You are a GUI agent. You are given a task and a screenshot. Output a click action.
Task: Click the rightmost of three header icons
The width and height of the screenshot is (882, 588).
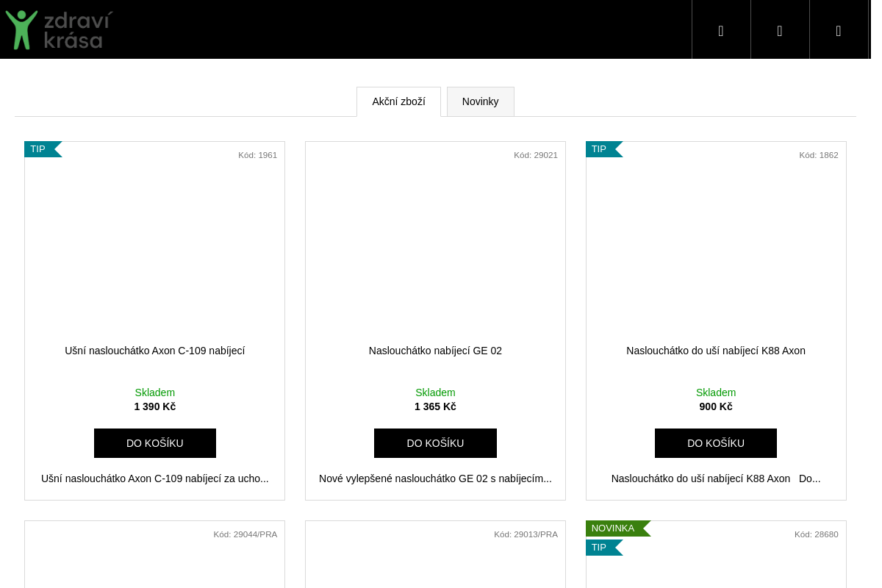pyautogui.click(x=839, y=30)
